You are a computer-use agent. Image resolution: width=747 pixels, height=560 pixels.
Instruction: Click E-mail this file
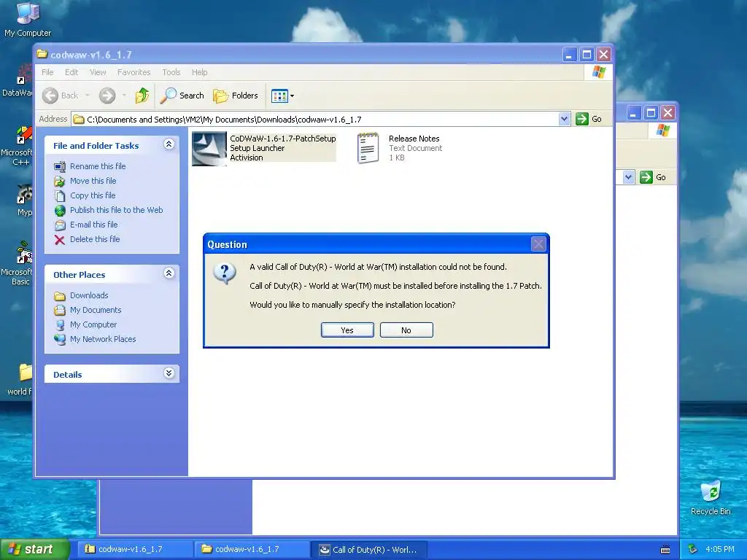click(x=93, y=225)
